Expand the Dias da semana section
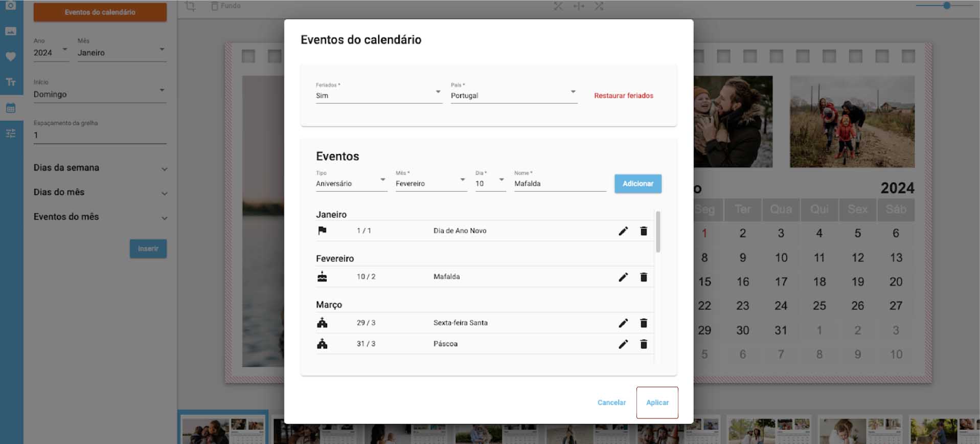Image resolution: width=980 pixels, height=444 pixels. 100,168
